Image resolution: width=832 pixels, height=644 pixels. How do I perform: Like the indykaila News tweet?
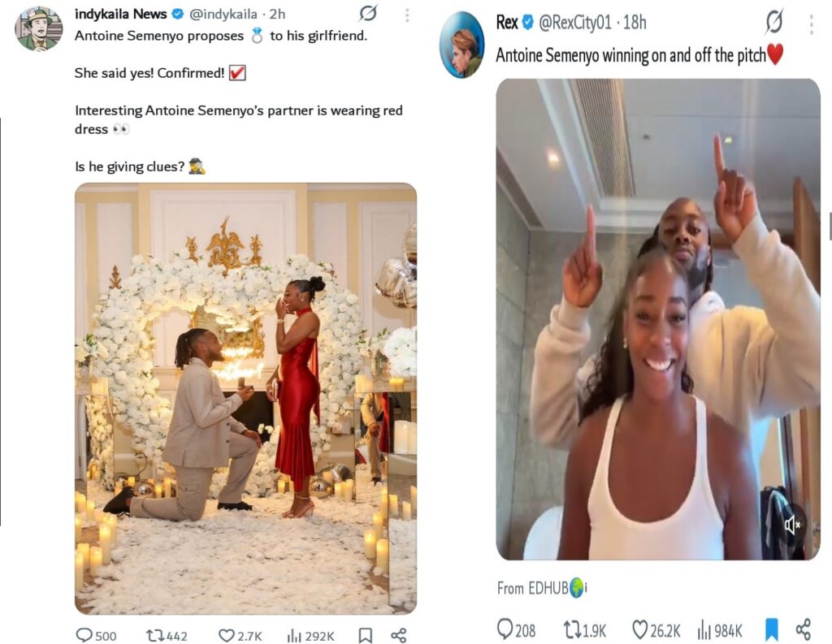(x=227, y=635)
